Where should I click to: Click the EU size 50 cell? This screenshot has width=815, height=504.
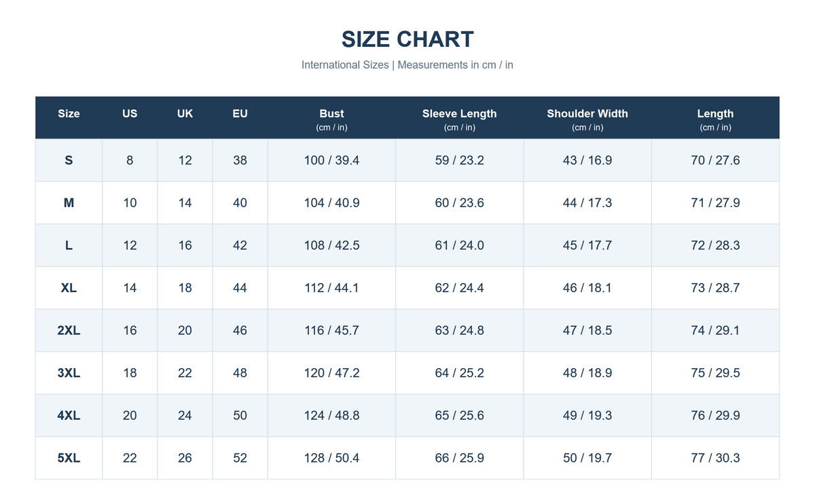pos(240,415)
